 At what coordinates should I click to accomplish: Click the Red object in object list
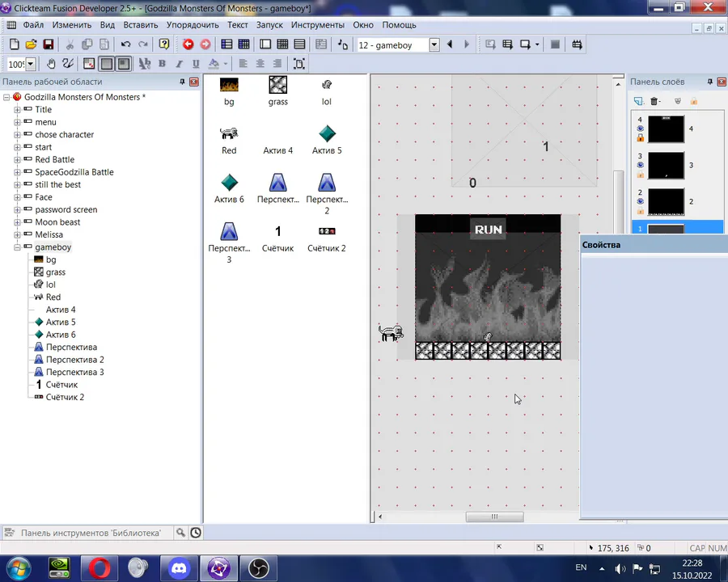(x=229, y=140)
